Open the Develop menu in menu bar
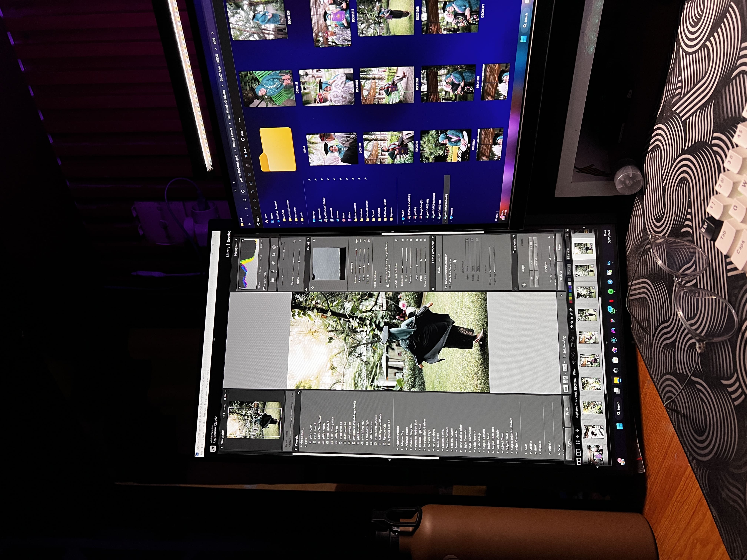 coord(203,435)
